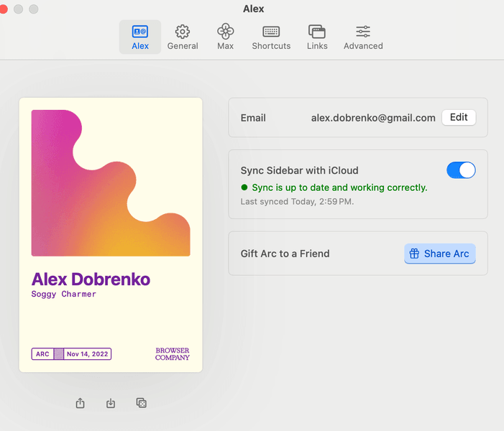This screenshot has height=431, width=504.
Task: Open the Max tab
Action: pyautogui.click(x=225, y=37)
